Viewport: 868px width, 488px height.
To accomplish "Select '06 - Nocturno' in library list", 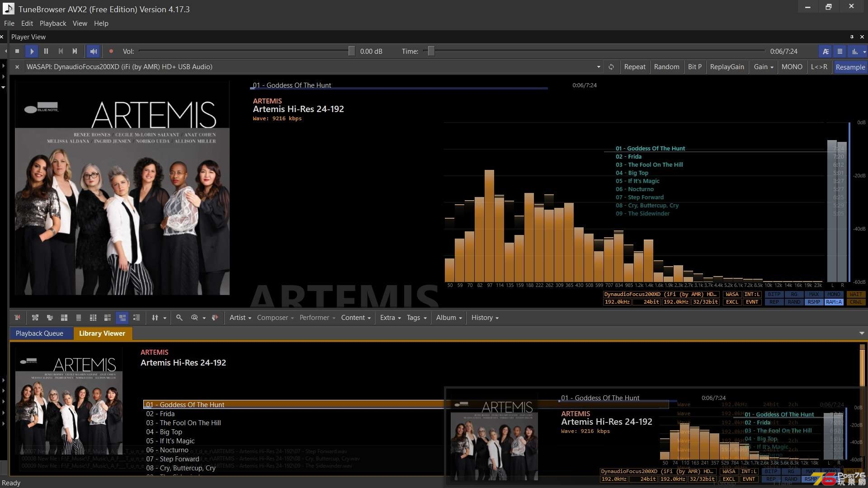I will 167,450.
